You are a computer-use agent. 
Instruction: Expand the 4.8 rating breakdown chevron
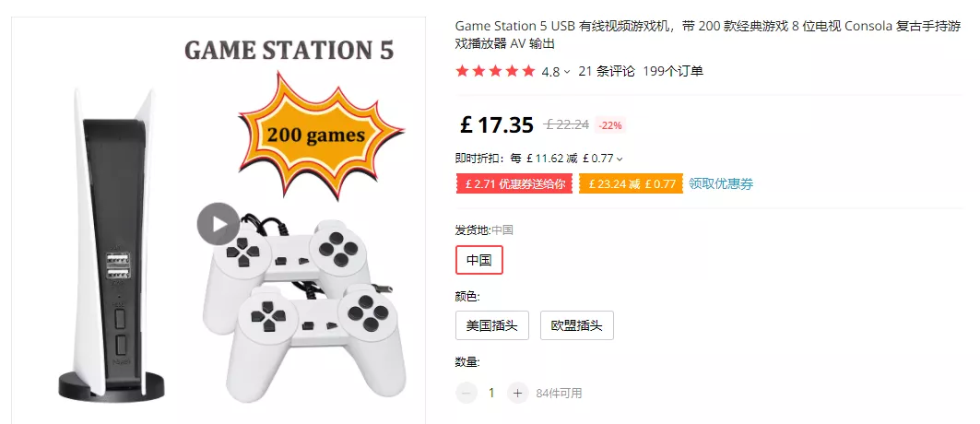coord(567,72)
